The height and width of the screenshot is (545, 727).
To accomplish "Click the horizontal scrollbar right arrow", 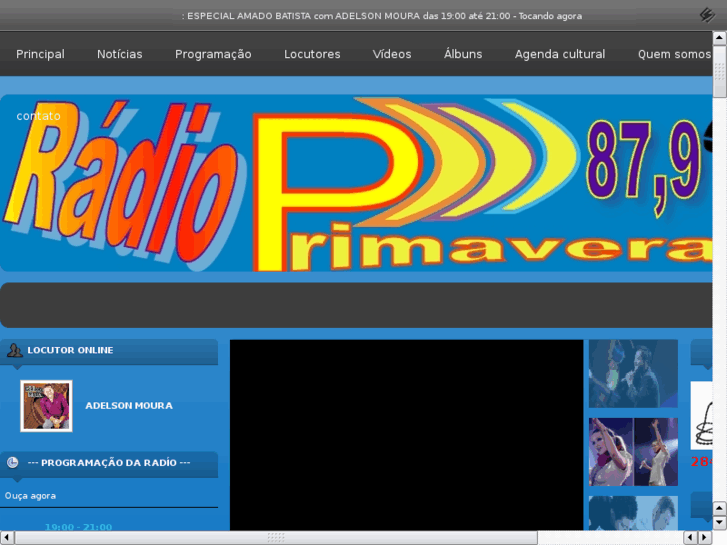I will 705,538.
